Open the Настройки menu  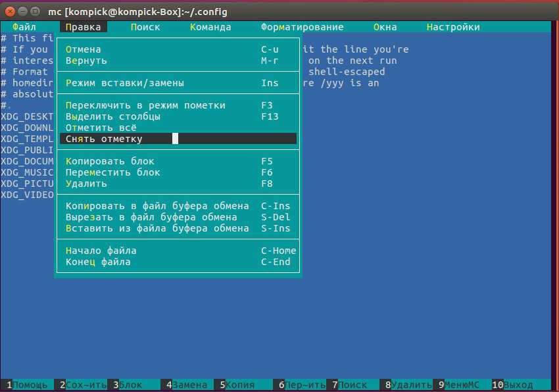click(x=452, y=27)
